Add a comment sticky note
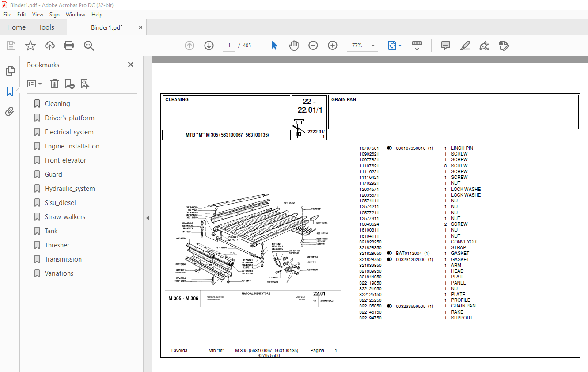588x372 pixels. [446, 46]
